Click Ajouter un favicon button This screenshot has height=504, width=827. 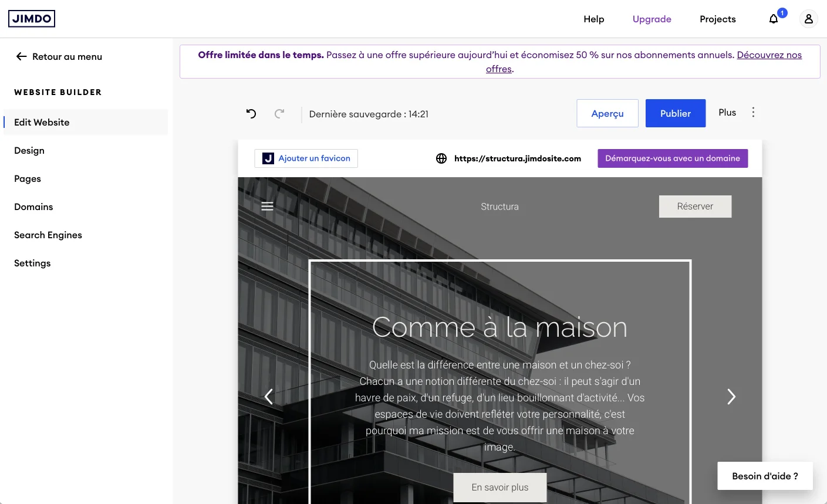(x=306, y=158)
